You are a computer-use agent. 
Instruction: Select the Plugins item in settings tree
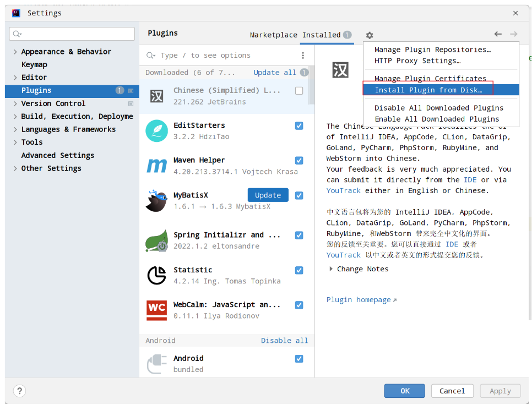pos(72,90)
